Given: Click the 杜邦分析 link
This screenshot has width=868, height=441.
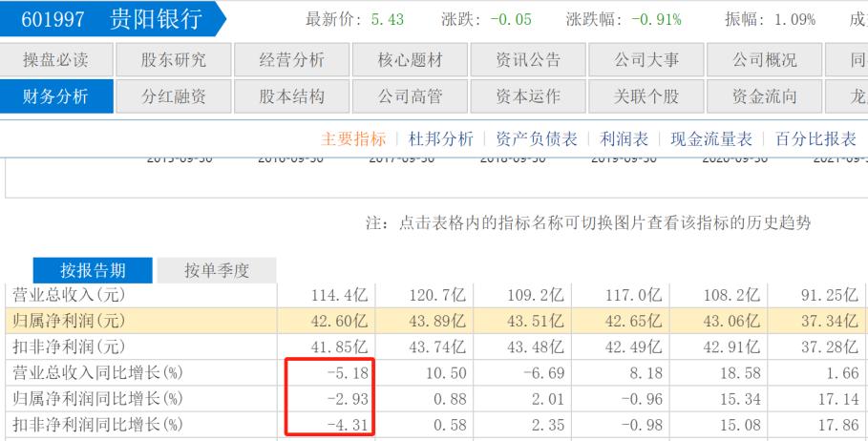Looking at the screenshot, I should (440, 139).
